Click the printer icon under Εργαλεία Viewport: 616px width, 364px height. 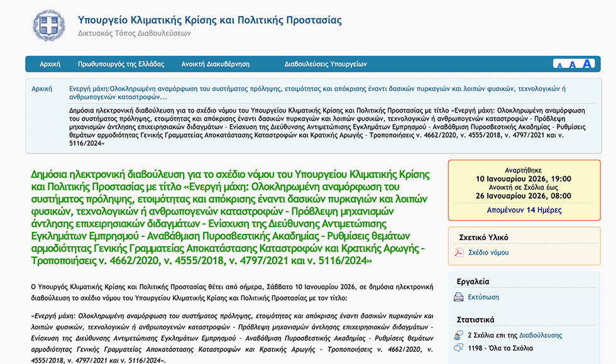click(459, 297)
